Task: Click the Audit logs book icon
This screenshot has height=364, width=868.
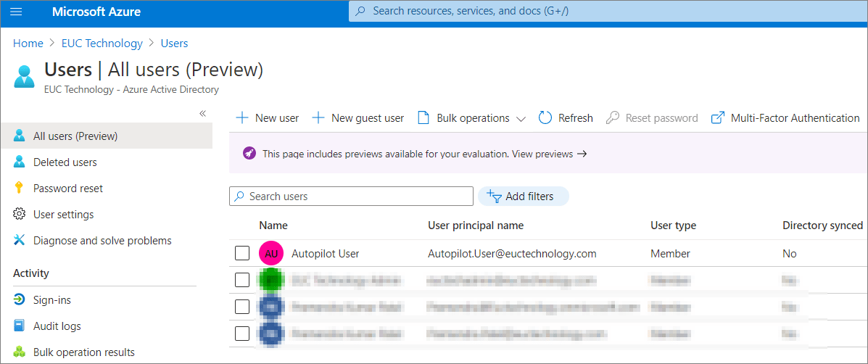Action: (x=20, y=326)
